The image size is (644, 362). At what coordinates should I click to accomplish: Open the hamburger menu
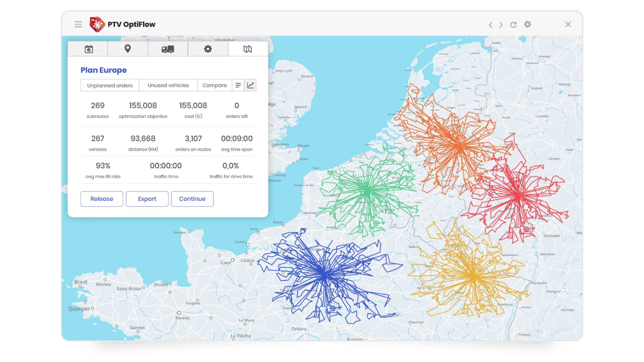(x=78, y=24)
